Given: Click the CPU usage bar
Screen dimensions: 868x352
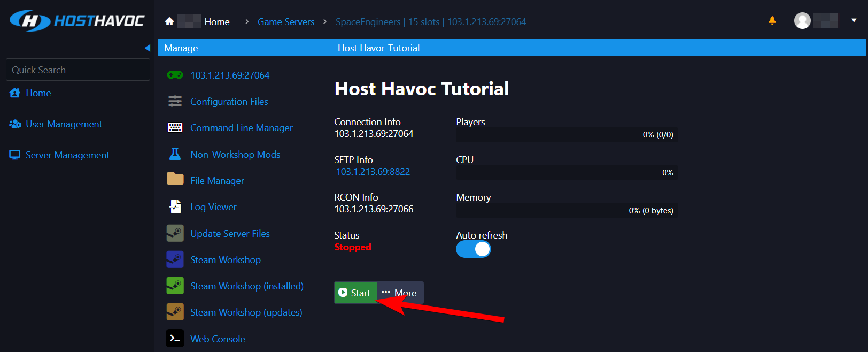Looking at the screenshot, I should click(x=567, y=173).
